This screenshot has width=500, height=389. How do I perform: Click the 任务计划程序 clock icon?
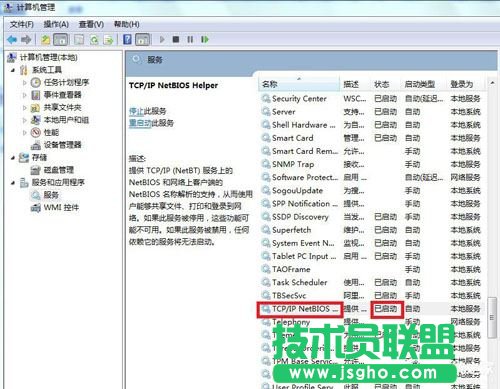click(x=36, y=82)
